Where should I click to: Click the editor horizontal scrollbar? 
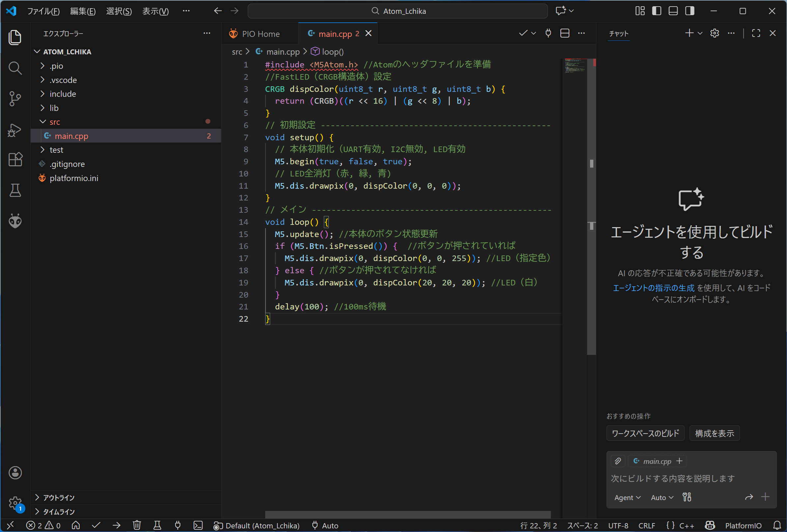pos(408,515)
